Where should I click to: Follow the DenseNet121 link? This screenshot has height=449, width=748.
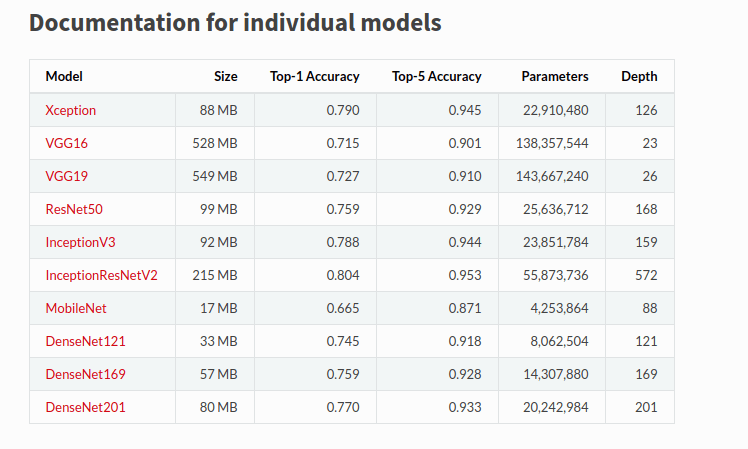pos(85,341)
